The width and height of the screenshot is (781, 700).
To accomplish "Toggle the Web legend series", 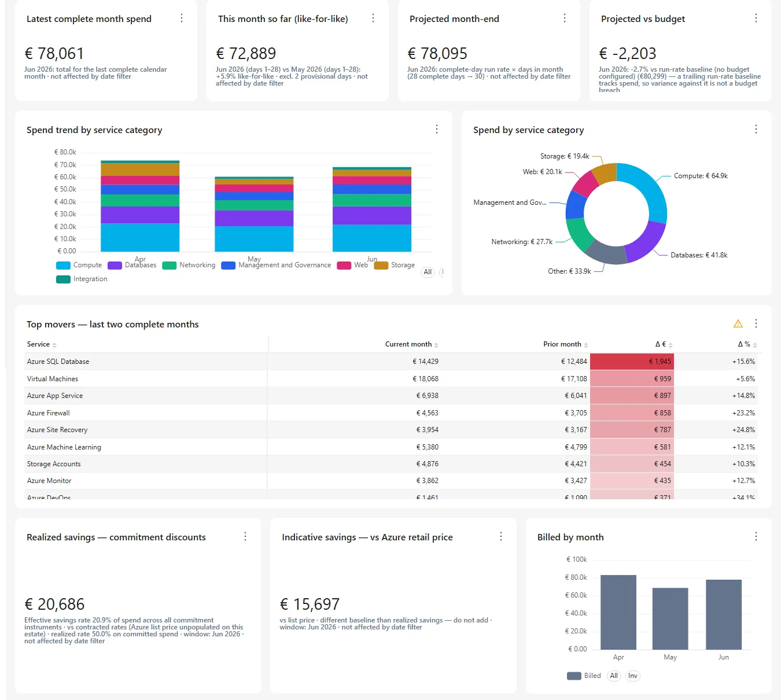I will 352,266.
